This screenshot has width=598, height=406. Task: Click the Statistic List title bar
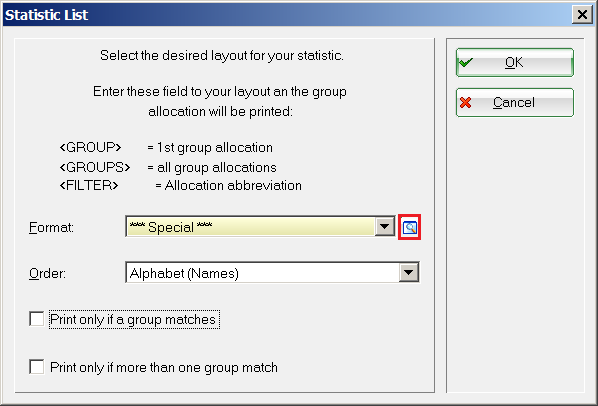[x=286, y=15]
